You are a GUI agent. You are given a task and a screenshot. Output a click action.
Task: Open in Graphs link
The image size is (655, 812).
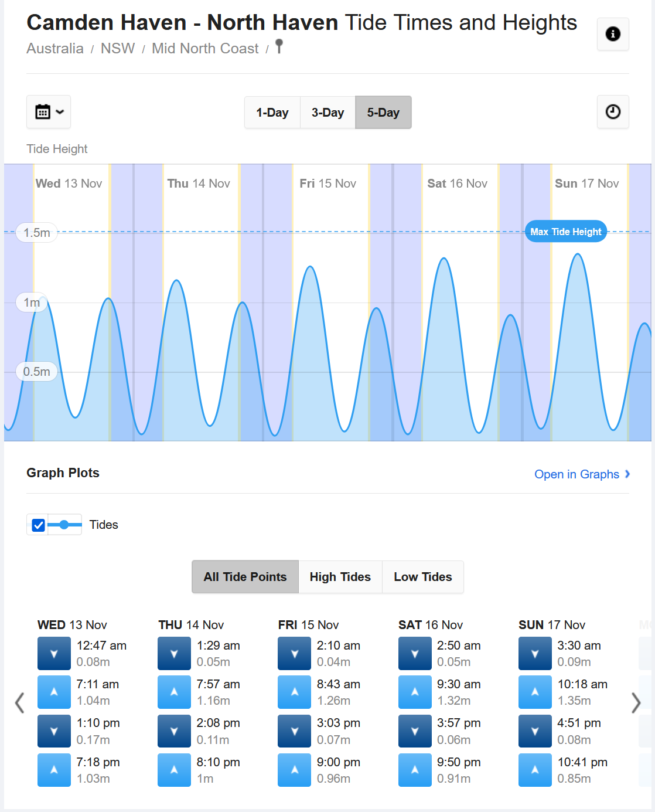[582, 474]
